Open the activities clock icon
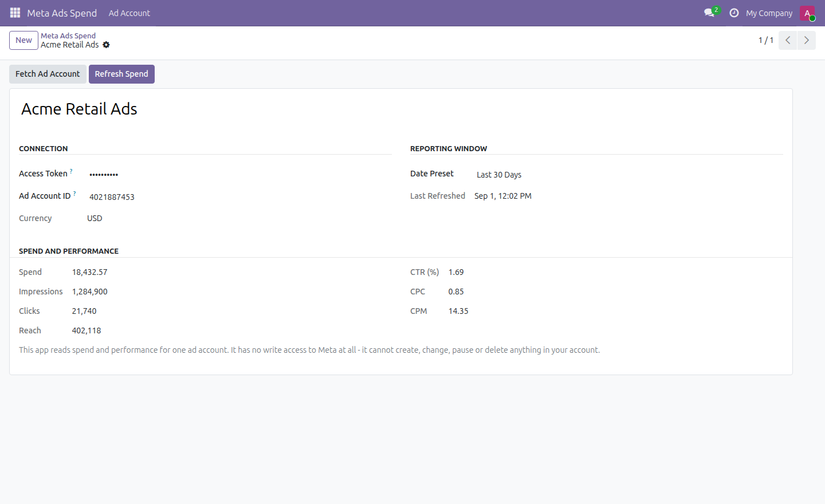 pos(734,13)
